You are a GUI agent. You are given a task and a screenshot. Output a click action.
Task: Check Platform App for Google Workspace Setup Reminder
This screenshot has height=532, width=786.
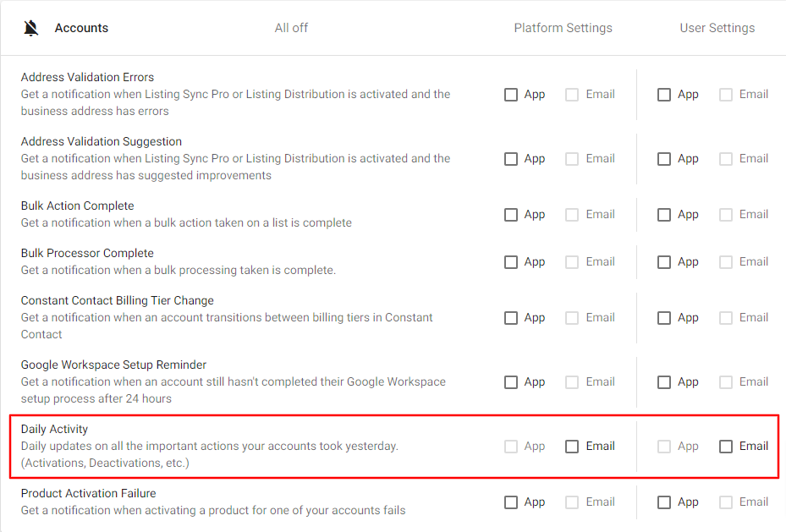coord(511,382)
